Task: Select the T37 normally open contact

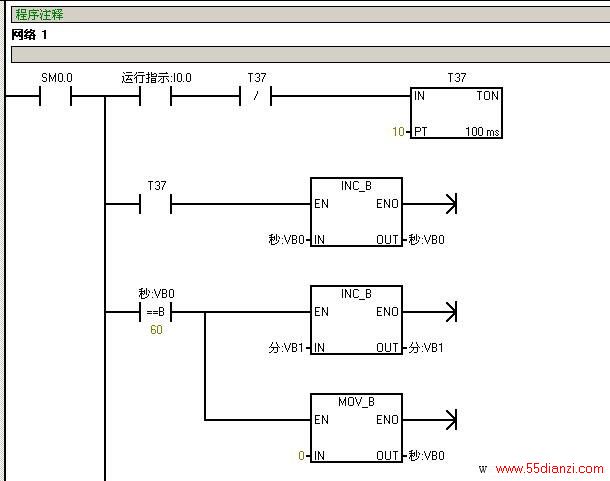Action: [156, 204]
